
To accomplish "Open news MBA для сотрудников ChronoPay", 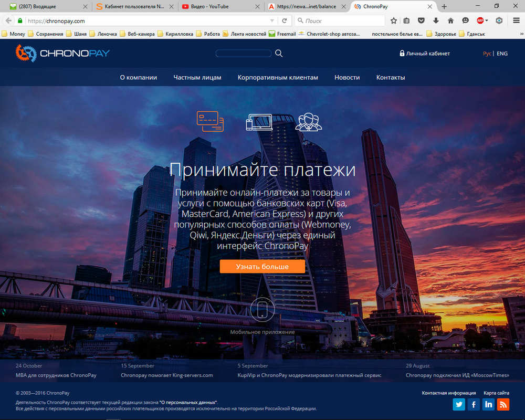I will point(56,375).
